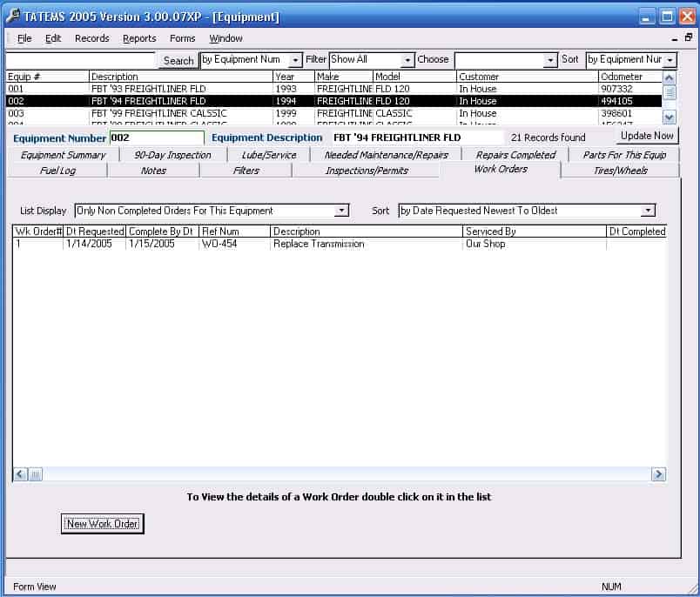The width and height of the screenshot is (700, 597).
Task: Open the Window menu
Action: point(225,38)
